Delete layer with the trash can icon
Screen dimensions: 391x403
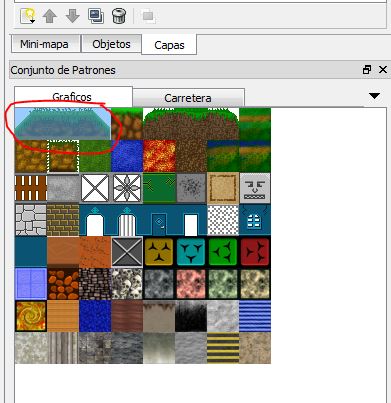[x=119, y=16]
